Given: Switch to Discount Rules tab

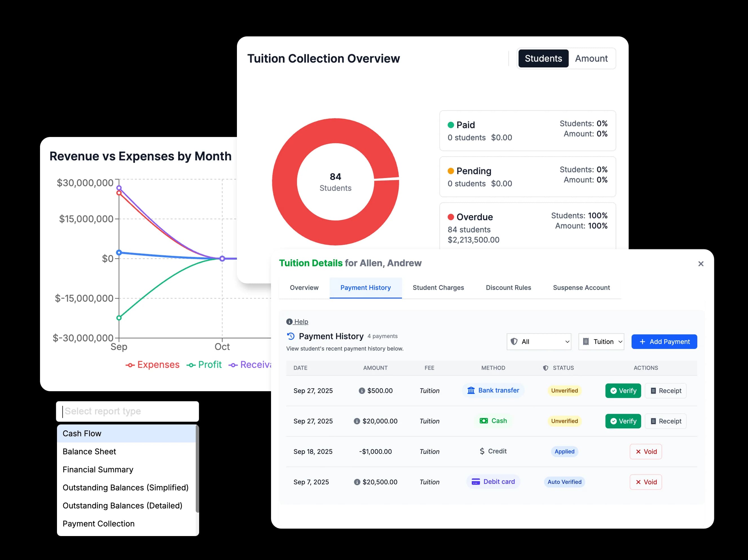Looking at the screenshot, I should tap(508, 287).
